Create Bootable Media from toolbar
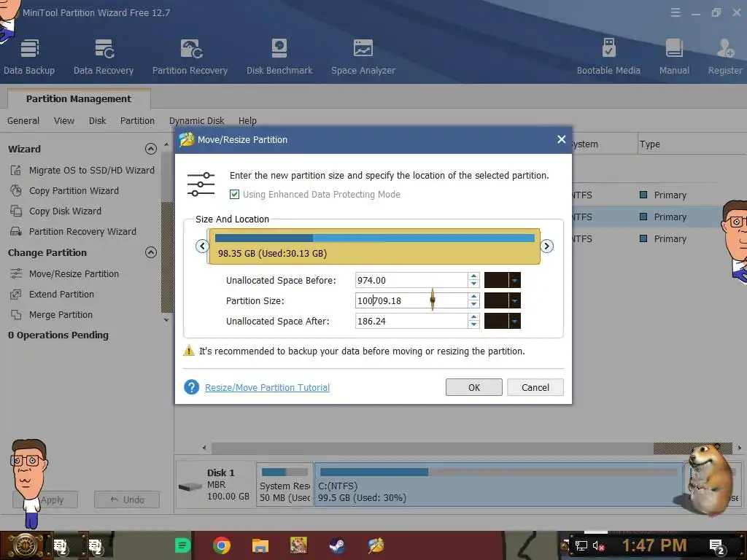 [x=608, y=57]
